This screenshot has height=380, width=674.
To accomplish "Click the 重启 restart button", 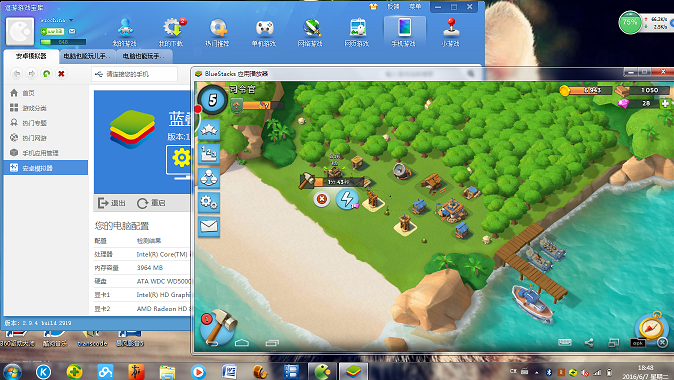I will 151,203.
